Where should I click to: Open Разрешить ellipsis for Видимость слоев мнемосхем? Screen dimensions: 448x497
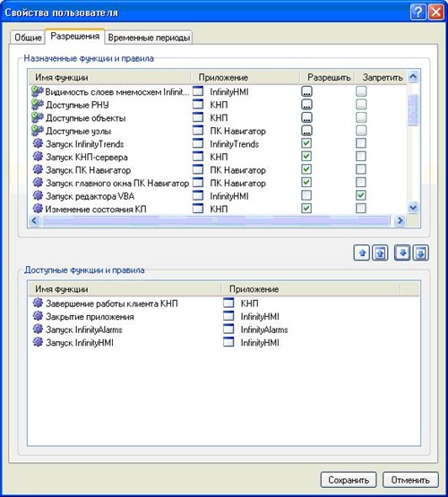pyautogui.click(x=306, y=91)
